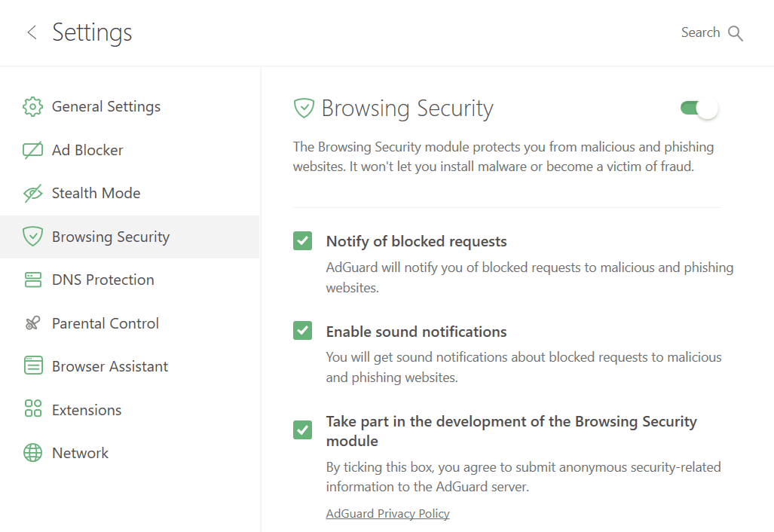Click the Browsing Security shield icon in sidebar
The image size is (774, 532).
click(x=32, y=237)
